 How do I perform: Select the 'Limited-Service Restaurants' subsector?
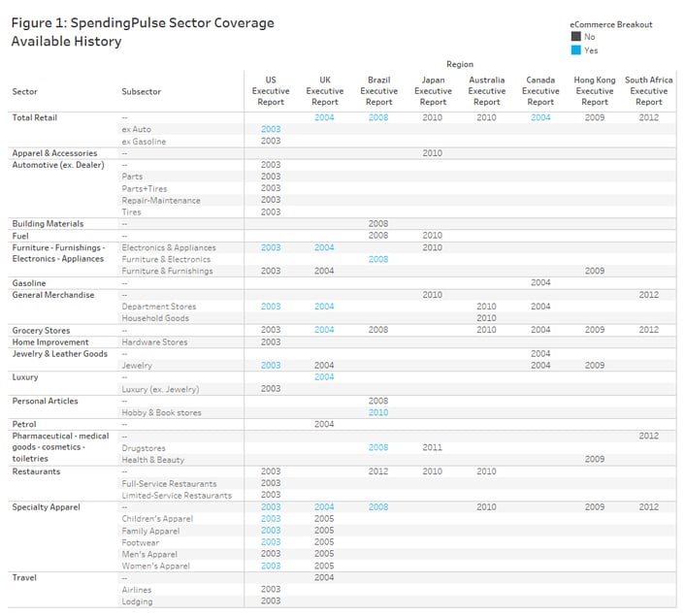[177, 496]
